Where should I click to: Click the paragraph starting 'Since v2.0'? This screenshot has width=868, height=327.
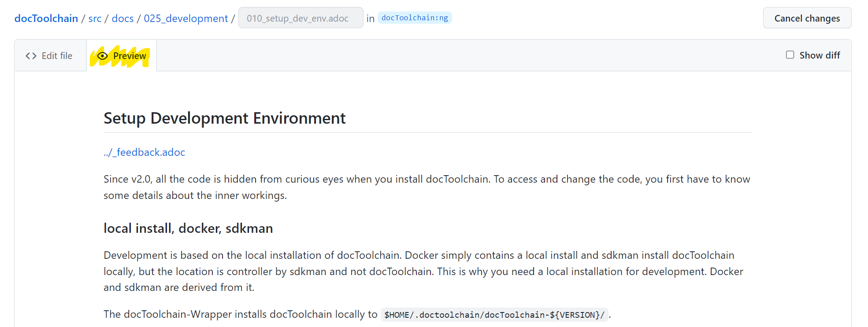pyautogui.click(x=427, y=187)
